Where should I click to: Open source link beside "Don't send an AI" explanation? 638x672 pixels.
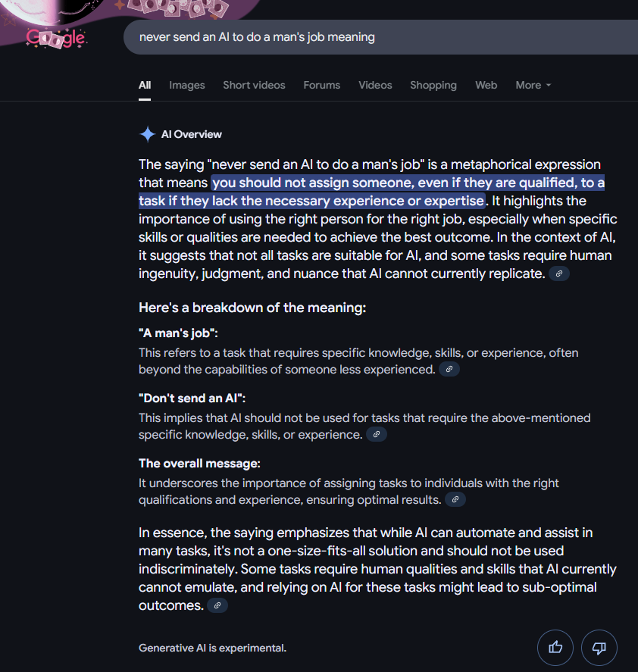click(377, 434)
